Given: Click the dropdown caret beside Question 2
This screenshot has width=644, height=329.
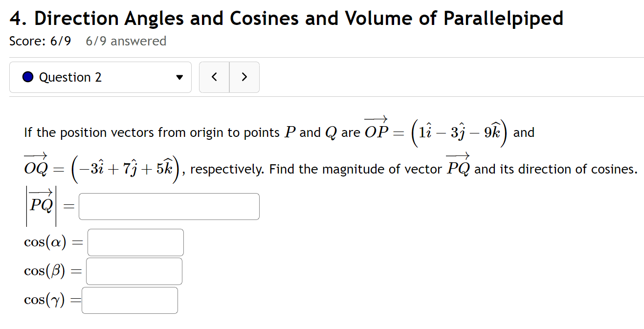Looking at the screenshot, I should (x=179, y=77).
